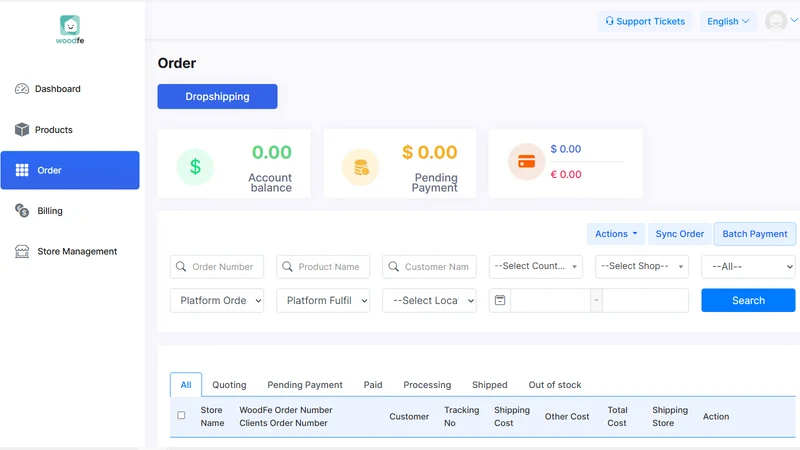
Task: Click the $ 0.00 blue balance value
Action: pos(566,149)
